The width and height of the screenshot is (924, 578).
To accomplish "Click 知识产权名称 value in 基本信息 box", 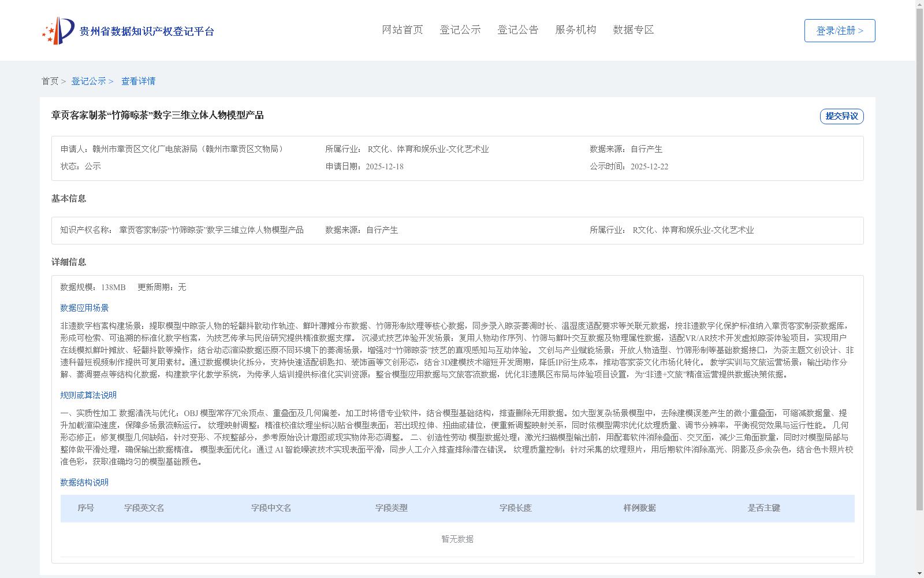I will click(x=211, y=230).
